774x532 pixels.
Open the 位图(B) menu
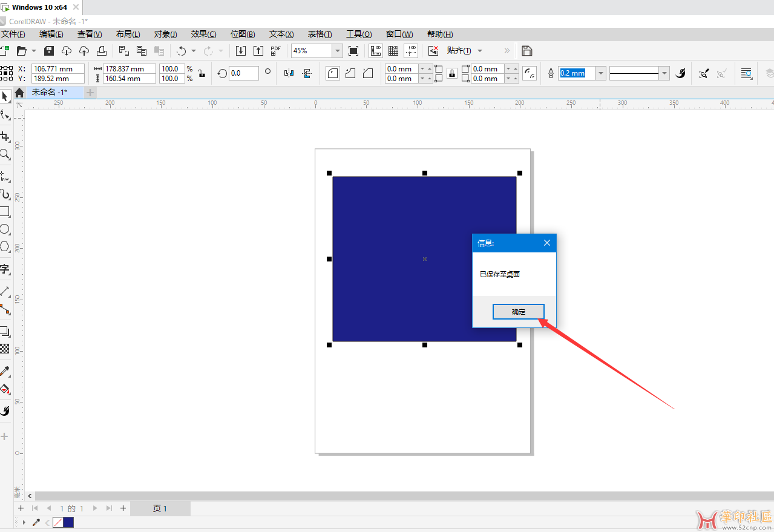(243, 34)
